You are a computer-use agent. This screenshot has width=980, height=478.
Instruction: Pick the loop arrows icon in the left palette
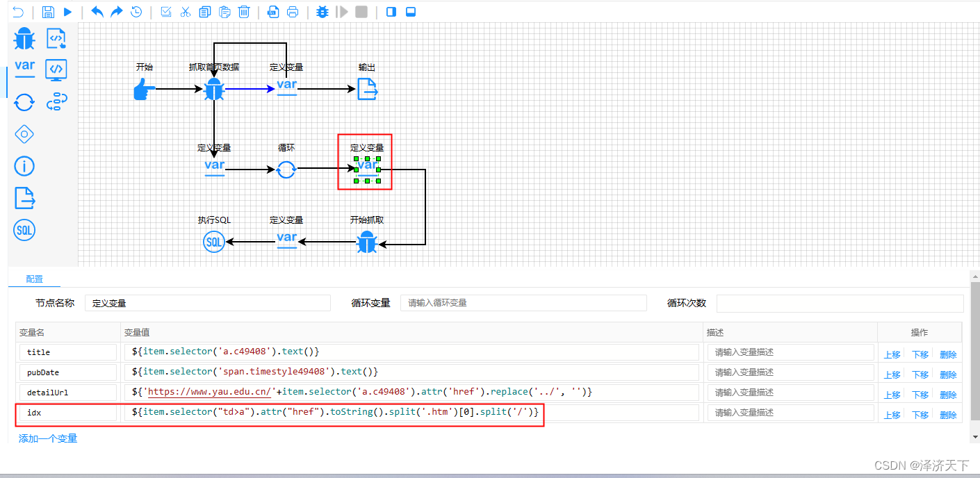[x=24, y=103]
